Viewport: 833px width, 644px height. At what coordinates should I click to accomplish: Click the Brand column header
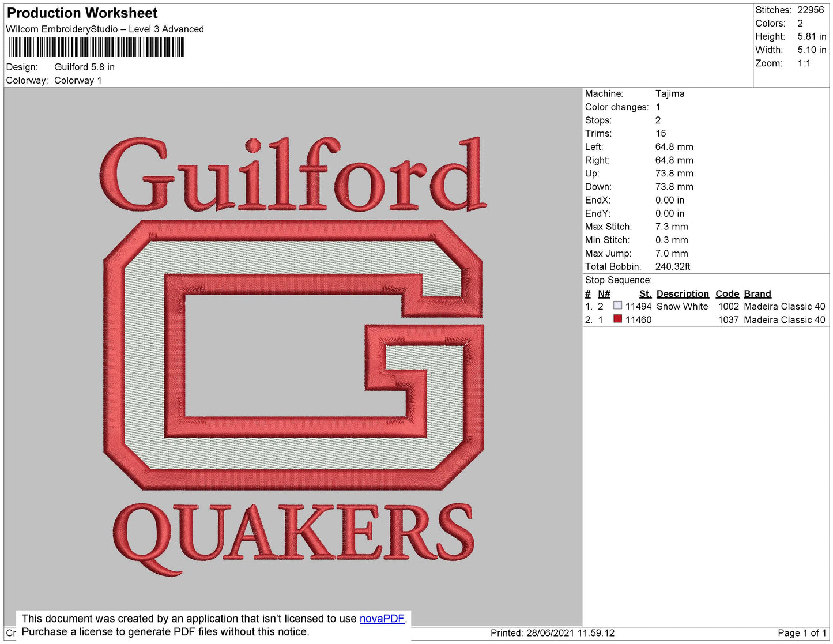pyautogui.click(x=757, y=294)
